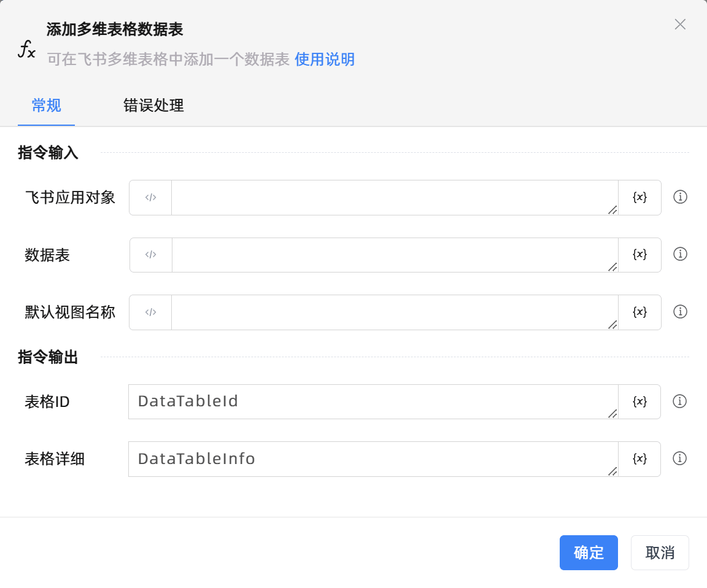This screenshot has width=707, height=588.
Task: Click the 指令输入 section heading
Action: [48, 152]
